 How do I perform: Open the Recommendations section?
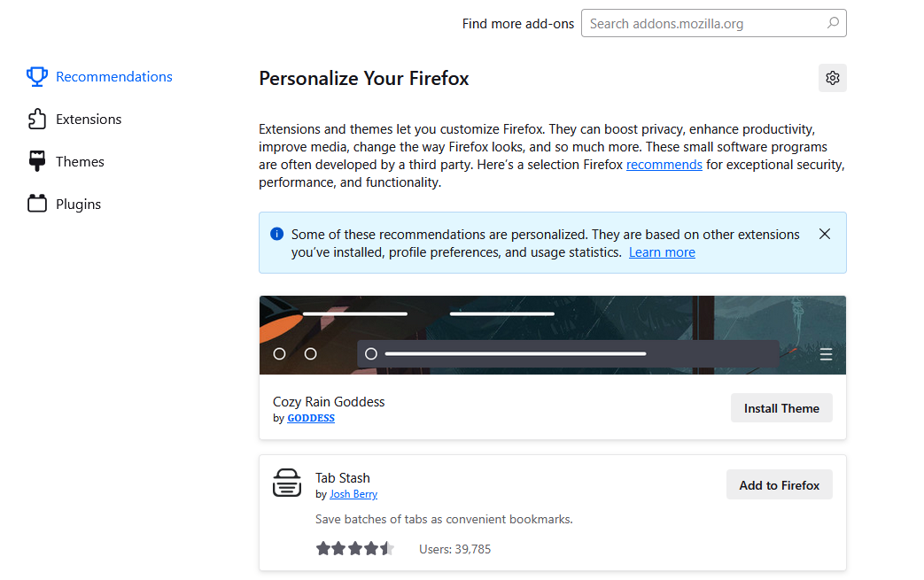pos(113,77)
